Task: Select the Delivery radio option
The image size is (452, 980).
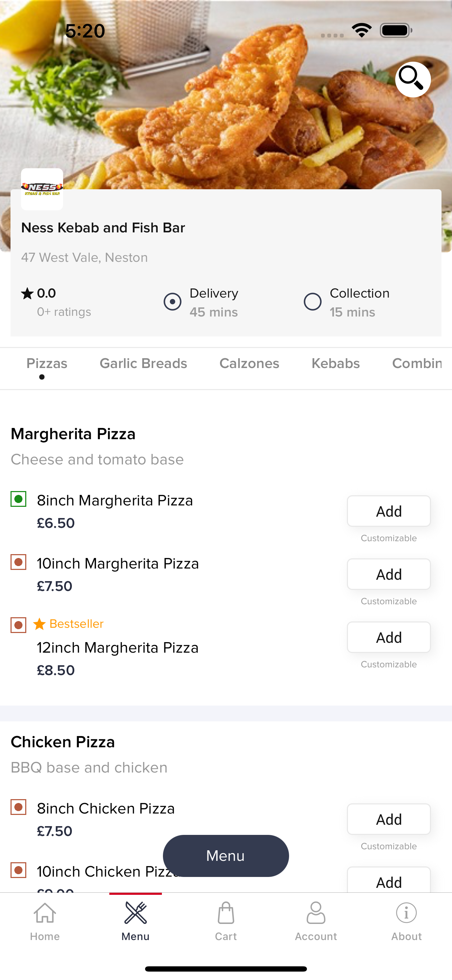Action: (172, 302)
